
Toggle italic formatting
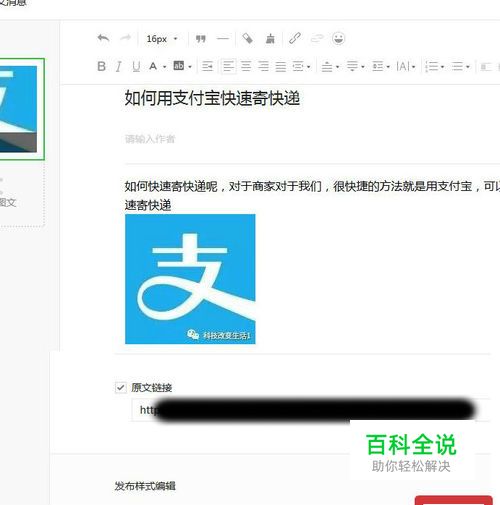tap(118, 66)
